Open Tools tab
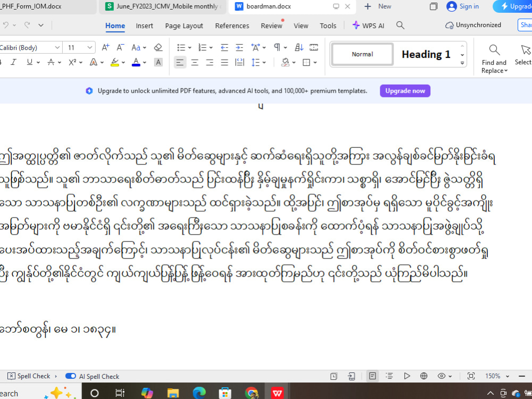Viewport: 532px width, 399px height. coord(328,26)
